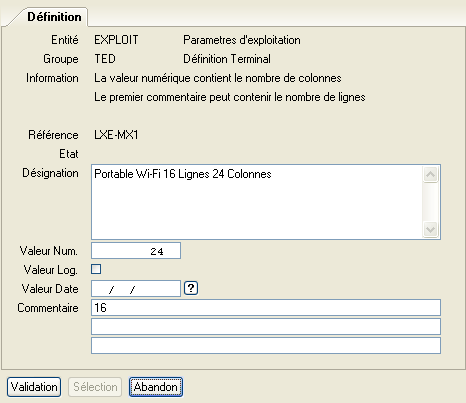
Task: Cancel using the Abandon button
Action: 156,387
